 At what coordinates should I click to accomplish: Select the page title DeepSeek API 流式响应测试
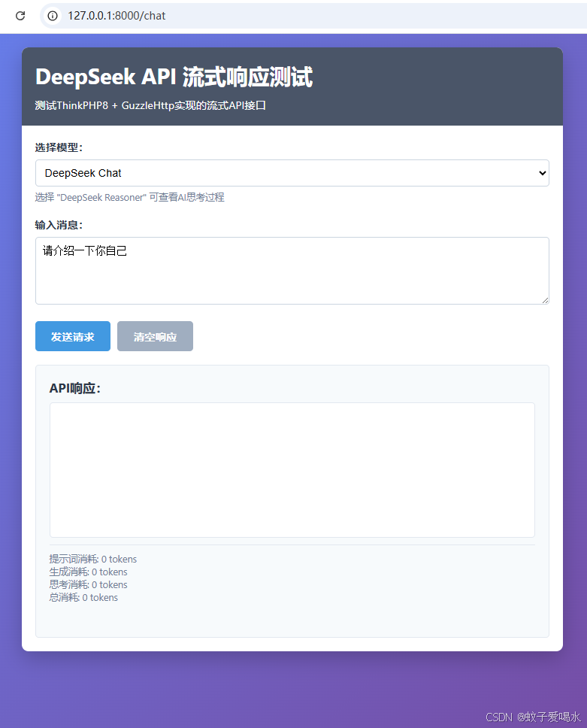(174, 77)
